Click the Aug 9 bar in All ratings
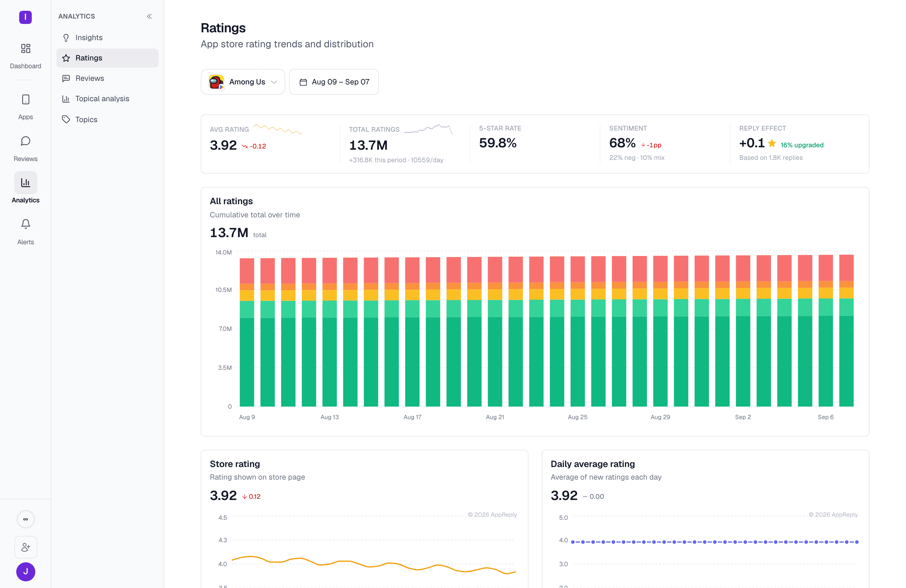 [247, 332]
